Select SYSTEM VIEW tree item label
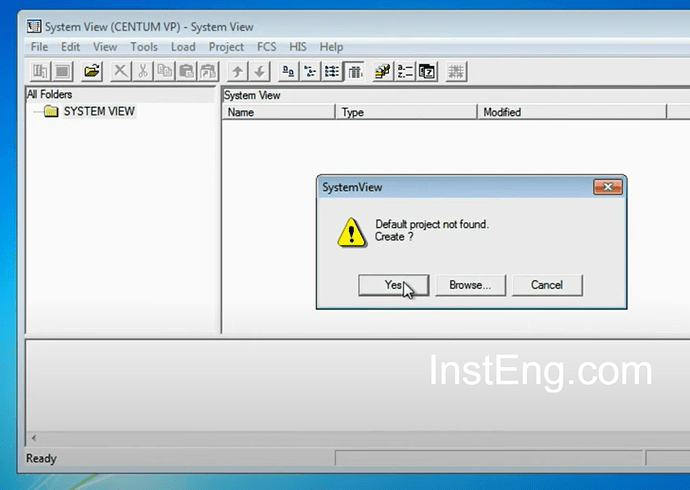 click(x=99, y=111)
